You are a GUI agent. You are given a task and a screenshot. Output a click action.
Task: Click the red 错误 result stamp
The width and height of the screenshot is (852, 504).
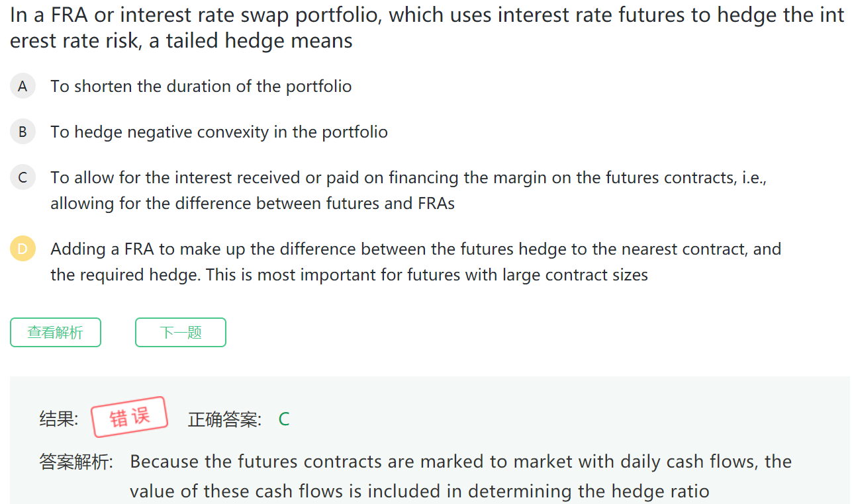(129, 417)
